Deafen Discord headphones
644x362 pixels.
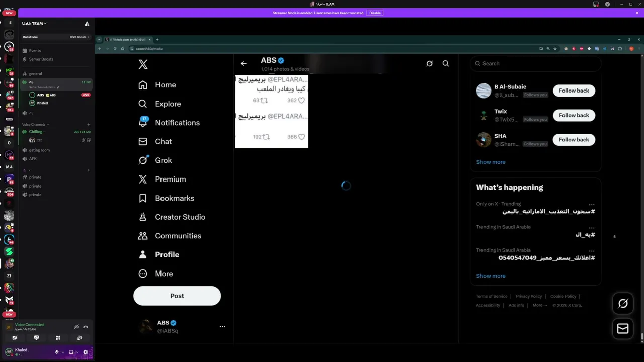[x=71, y=352]
